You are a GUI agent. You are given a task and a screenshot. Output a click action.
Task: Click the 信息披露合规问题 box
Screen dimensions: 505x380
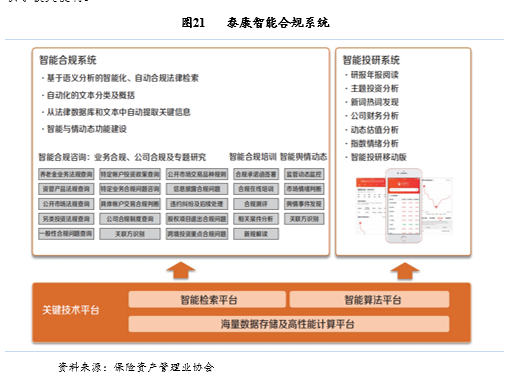pyautogui.click(x=197, y=189)
